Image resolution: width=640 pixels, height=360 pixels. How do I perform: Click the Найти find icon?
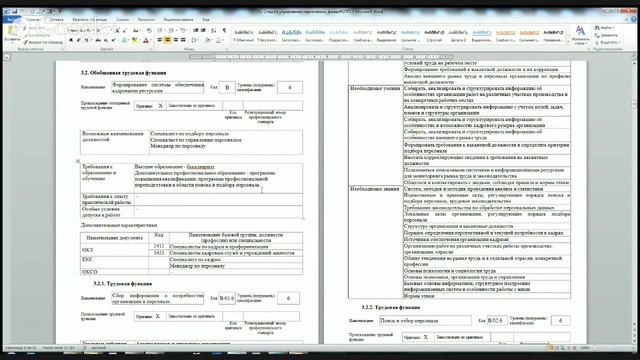(x=605, y=28)
